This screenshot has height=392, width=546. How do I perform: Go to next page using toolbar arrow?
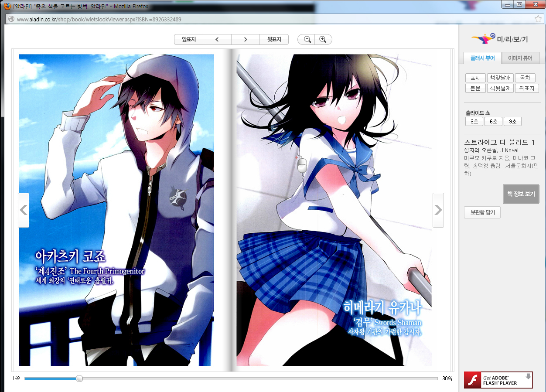click(246, 40)
